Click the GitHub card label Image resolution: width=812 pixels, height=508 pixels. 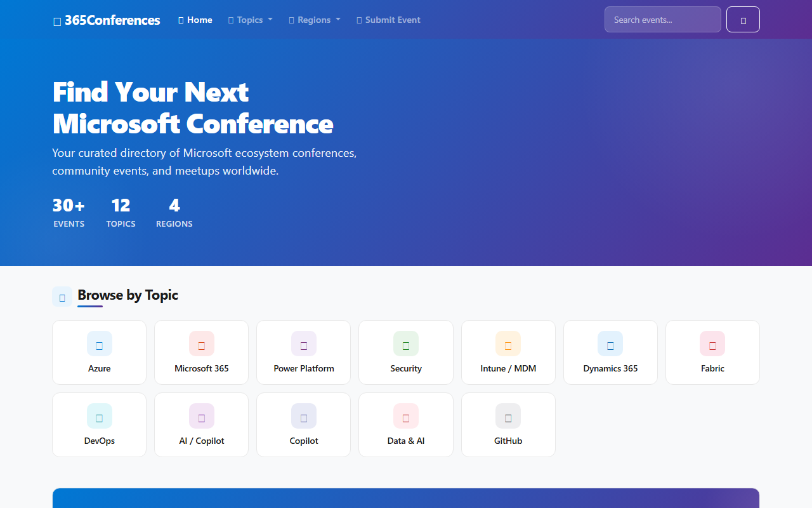(x=508, y=441)
